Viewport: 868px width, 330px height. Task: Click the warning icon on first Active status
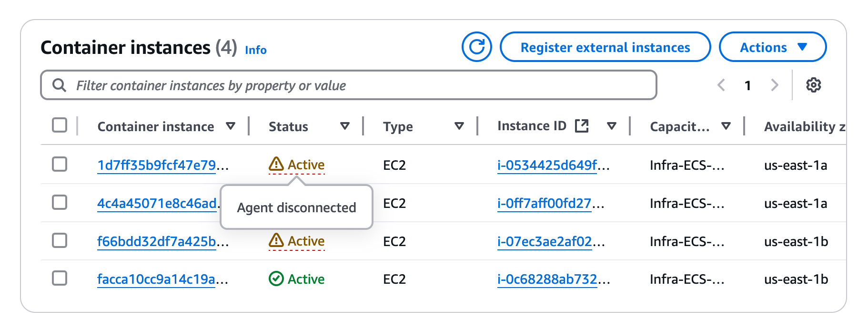click(276, 165)
